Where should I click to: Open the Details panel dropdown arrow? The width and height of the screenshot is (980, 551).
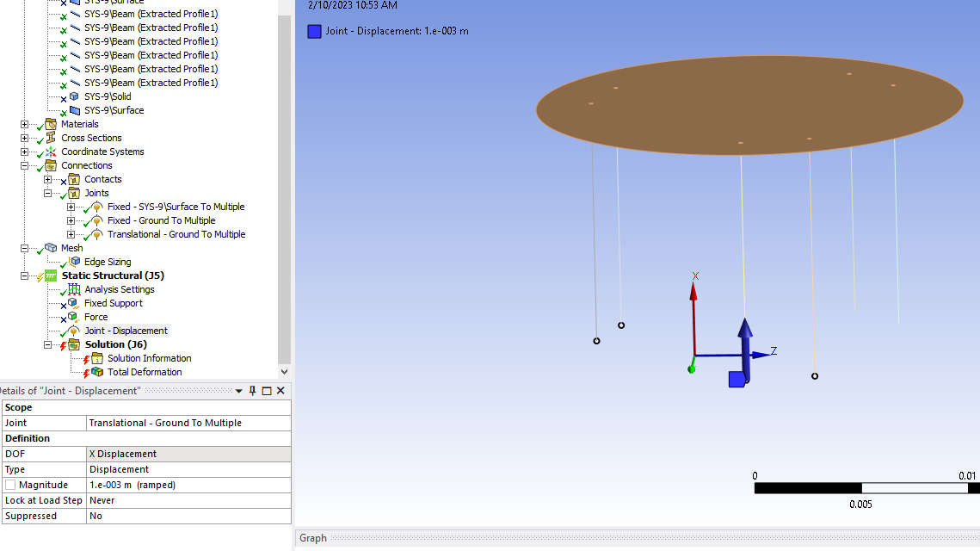point(239,391)
